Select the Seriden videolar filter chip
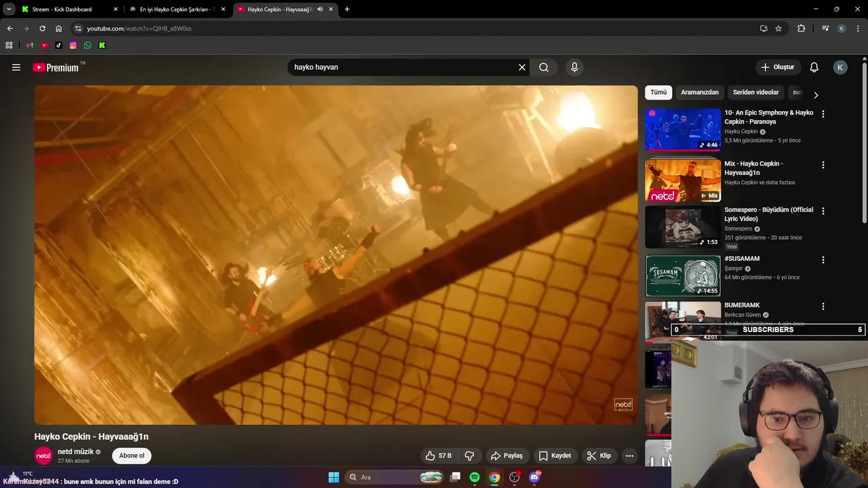 [x=755, y=92]
